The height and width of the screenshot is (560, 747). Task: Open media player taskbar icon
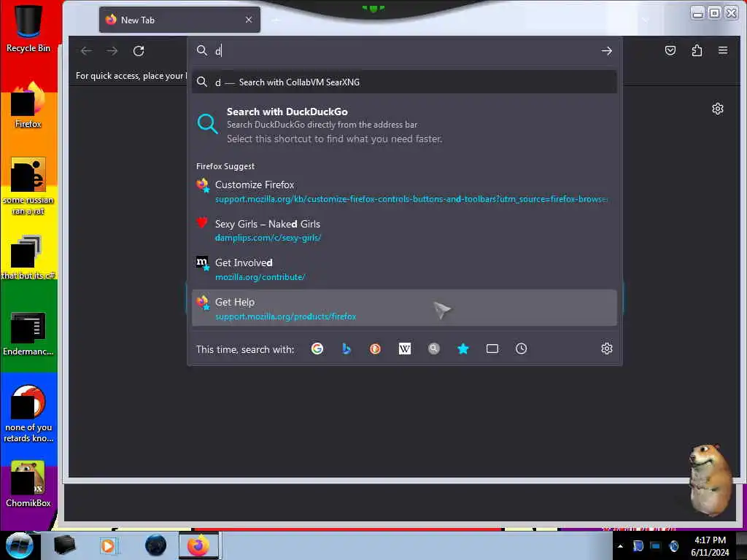point(108,545)
